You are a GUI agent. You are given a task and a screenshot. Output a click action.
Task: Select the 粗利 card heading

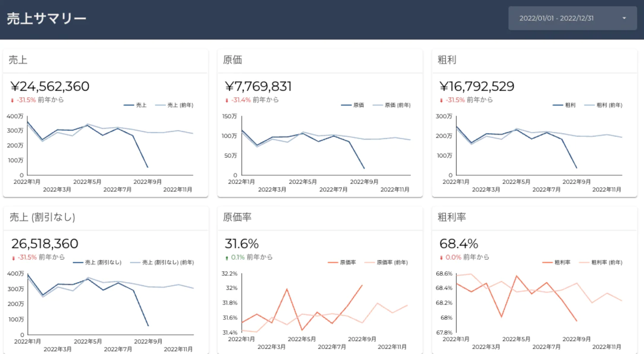click(x=447, y=60)
